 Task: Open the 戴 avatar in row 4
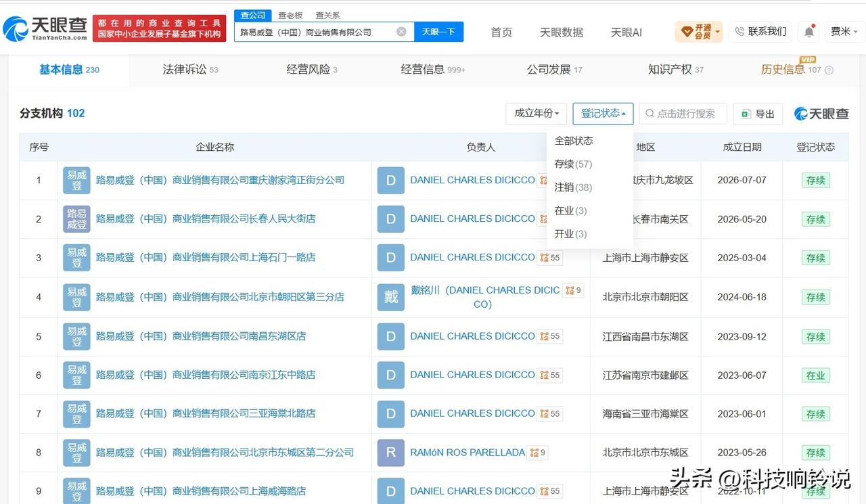click(390, 297)
